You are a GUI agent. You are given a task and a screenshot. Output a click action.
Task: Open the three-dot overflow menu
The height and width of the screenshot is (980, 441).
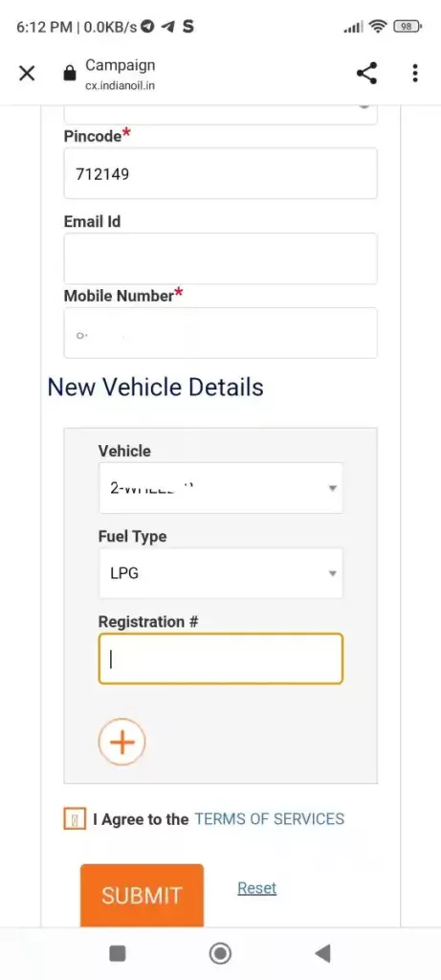[x=415, y=73]
